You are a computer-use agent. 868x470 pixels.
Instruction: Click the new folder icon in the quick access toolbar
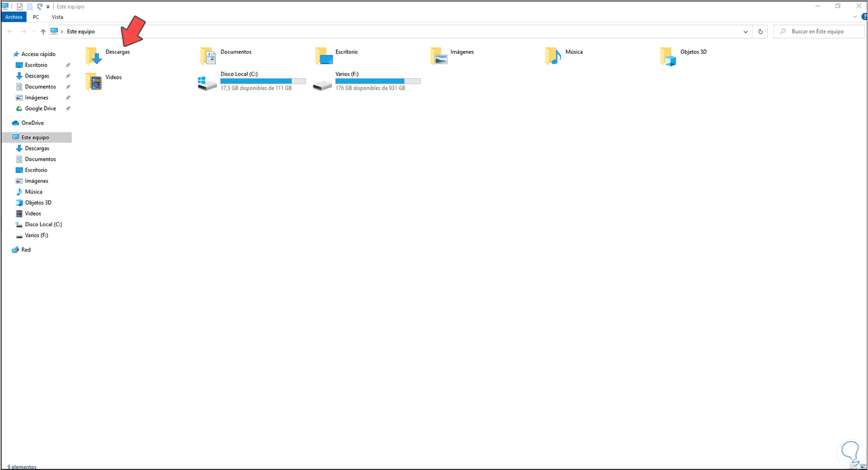30,6
